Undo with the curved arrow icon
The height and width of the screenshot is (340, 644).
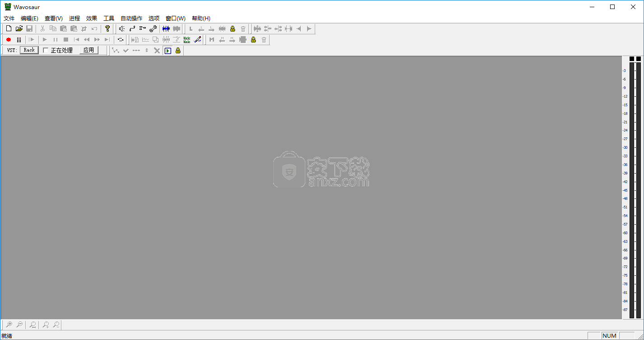tap(94, 29)
